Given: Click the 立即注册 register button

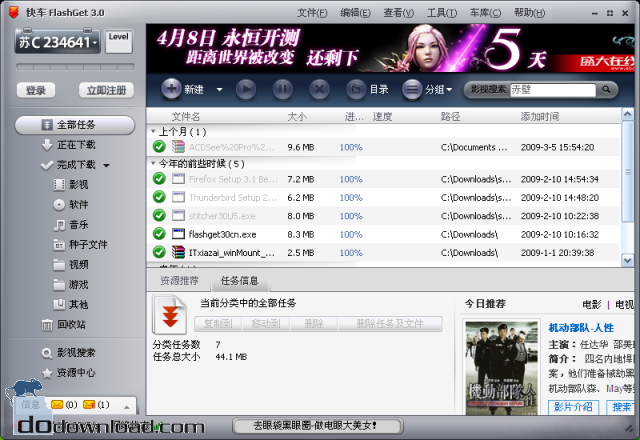Looking at the screenshot, I should click(x=106, y=90).
